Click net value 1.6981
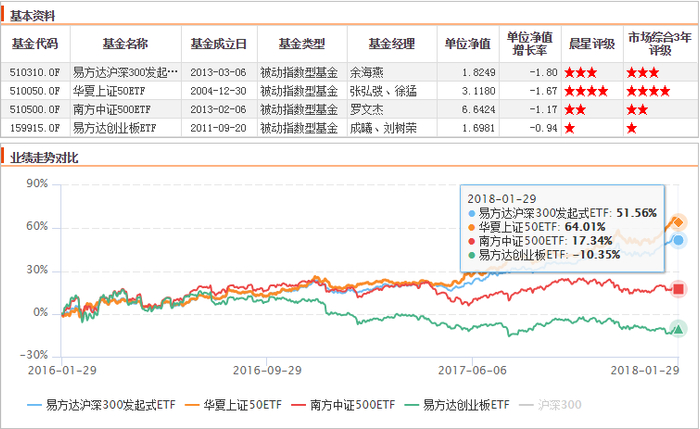Screen dimensions: 700x429 point(479,128)
